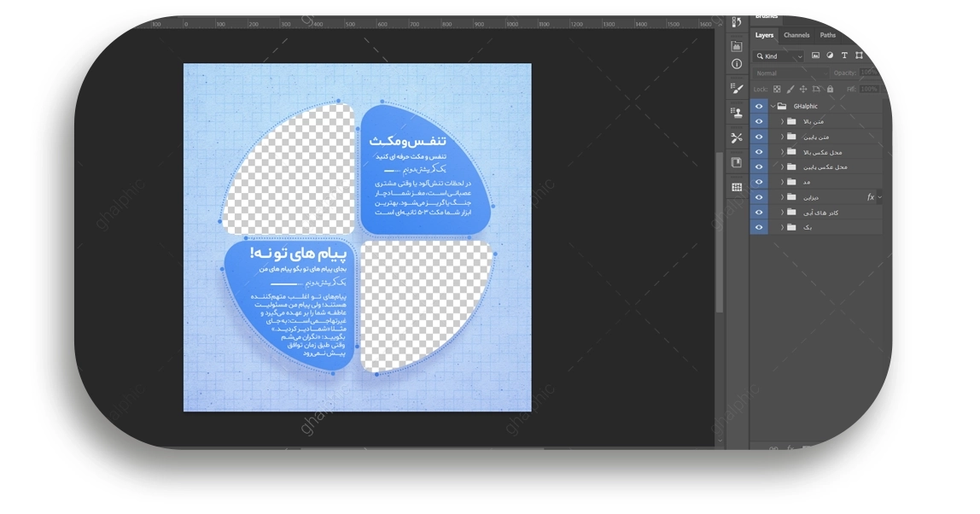Toggle visibility of محل عکس بالا group
Screen dimensions: 980x514
759,151
